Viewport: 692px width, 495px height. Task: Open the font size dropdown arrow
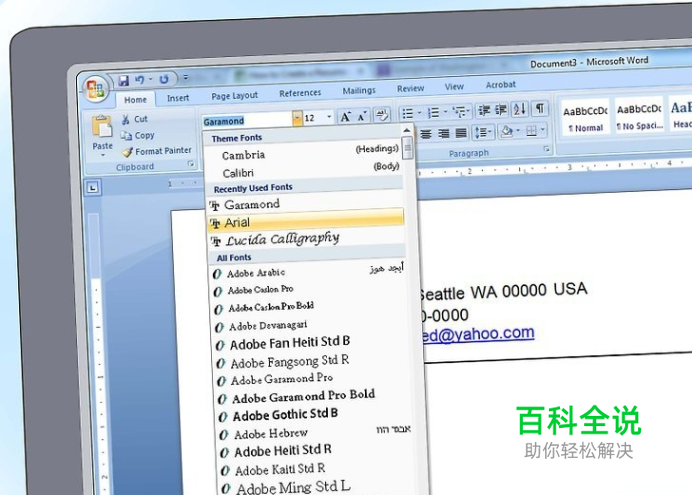pos(329,117)
